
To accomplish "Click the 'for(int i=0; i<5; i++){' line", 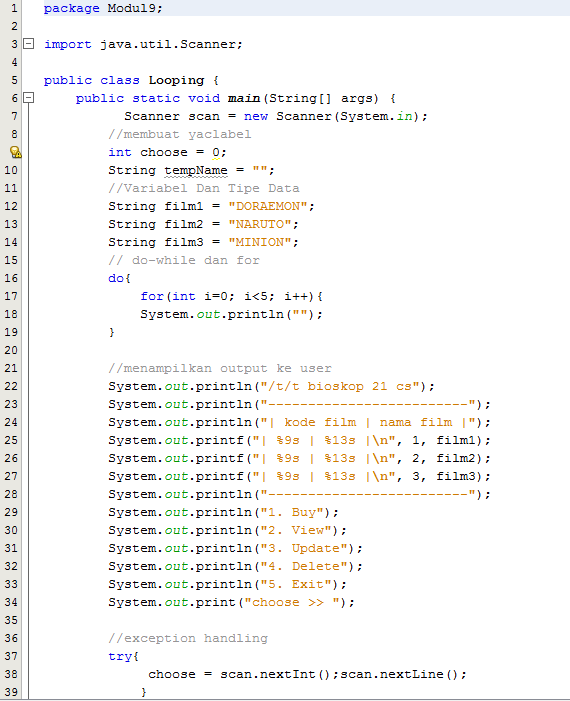I will point(232,296).
